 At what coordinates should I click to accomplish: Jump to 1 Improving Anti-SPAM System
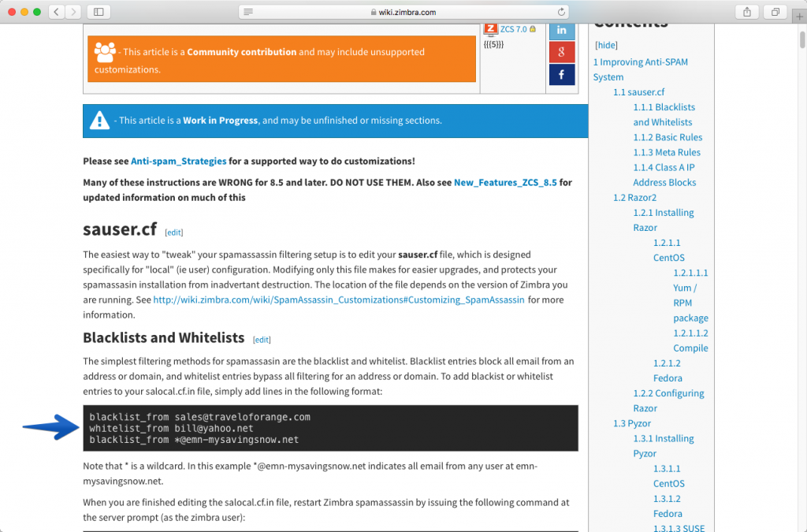640,69
